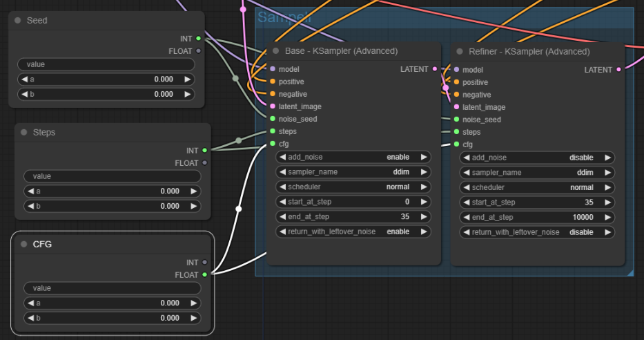This screenshot has height=340, width=644.
Task: Click Refiner KSampler noise_seed input socket
Action: click(x=456, y=120)
